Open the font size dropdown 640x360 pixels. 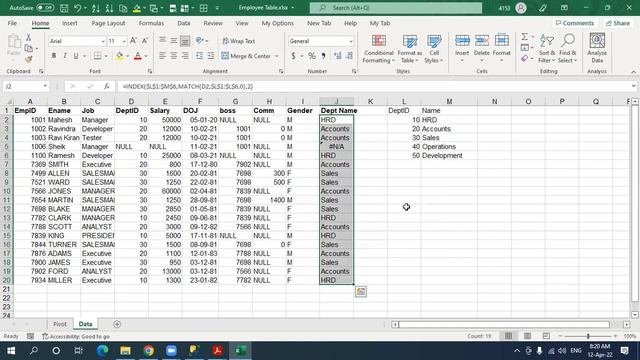pos(124,41)
